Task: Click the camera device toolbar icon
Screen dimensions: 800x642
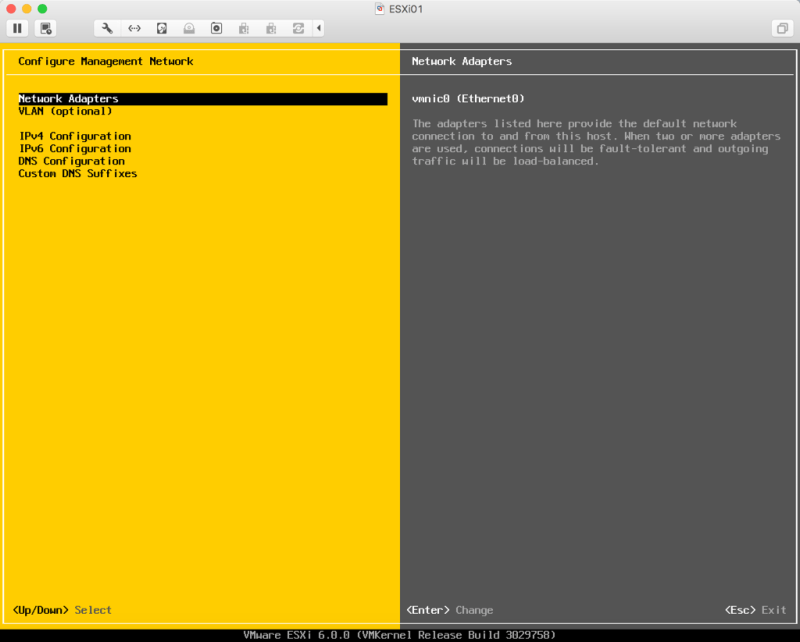Action: pos(215,28)
